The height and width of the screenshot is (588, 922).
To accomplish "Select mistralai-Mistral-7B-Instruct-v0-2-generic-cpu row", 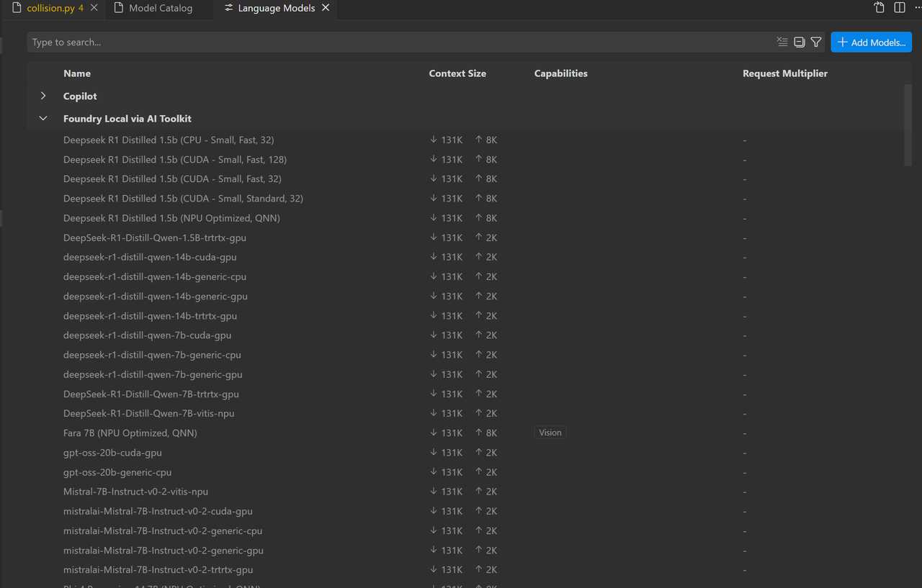I will point(465,530).
